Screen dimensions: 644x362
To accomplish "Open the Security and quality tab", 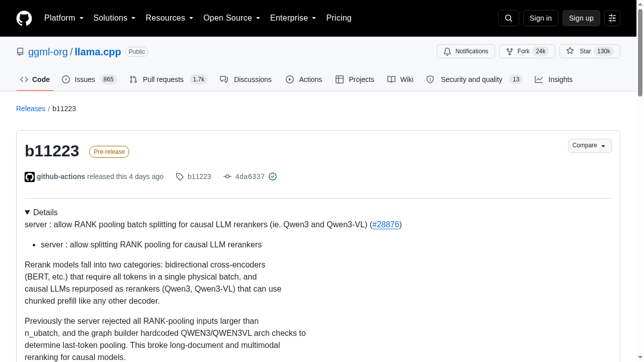I will (474, 79).
